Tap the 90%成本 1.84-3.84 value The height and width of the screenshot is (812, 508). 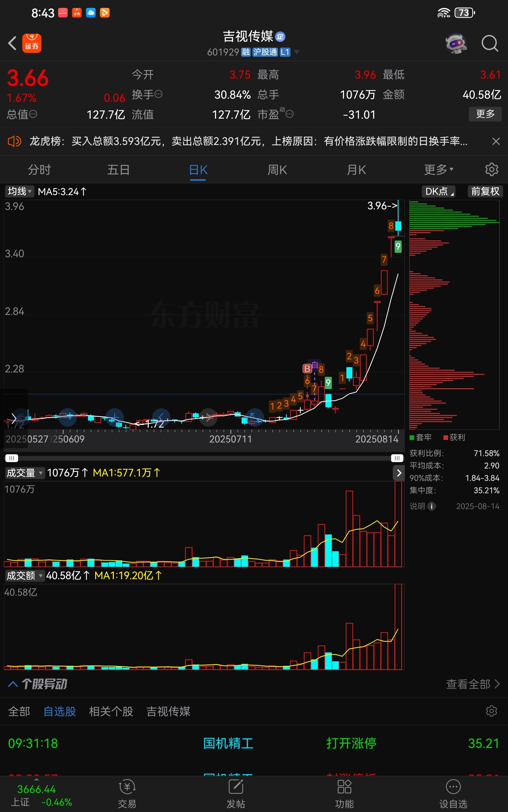click(482, 478)
